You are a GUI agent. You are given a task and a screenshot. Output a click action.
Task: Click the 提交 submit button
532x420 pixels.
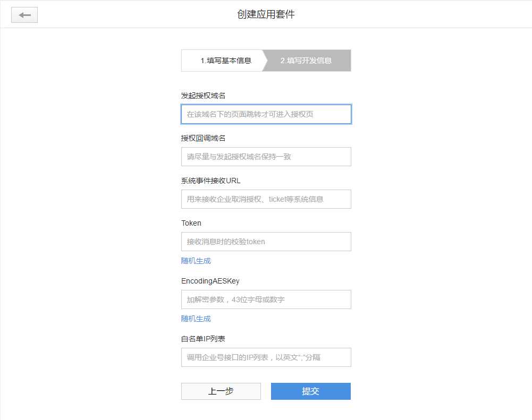(x=310, y=391)
